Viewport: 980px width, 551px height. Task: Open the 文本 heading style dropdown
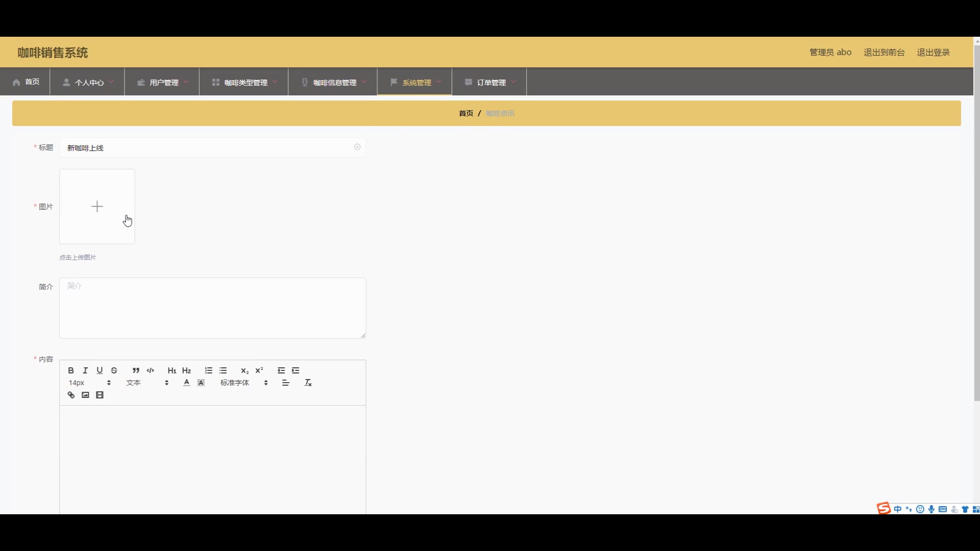(147, 383)
